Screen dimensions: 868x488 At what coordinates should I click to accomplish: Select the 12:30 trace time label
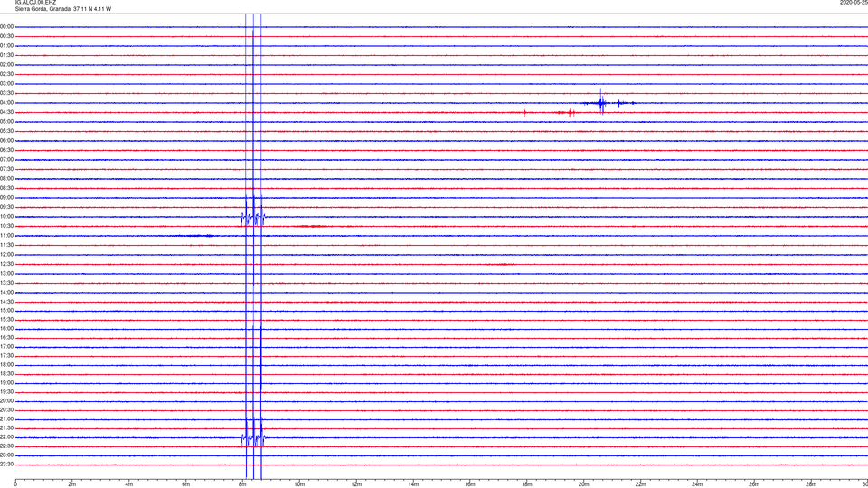(6, 264)
